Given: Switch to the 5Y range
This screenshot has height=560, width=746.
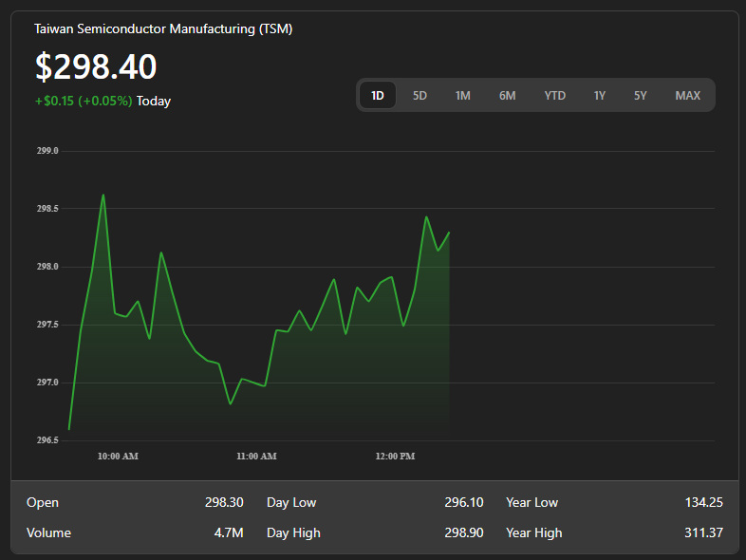Looking at the screenshot, I should point(641,96).
